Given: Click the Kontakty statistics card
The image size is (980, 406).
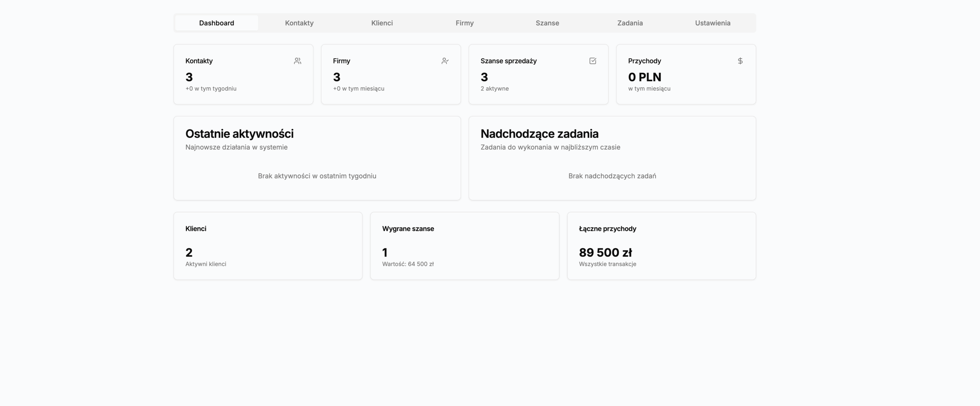Looking at the screenshot, I should (243, 74).
